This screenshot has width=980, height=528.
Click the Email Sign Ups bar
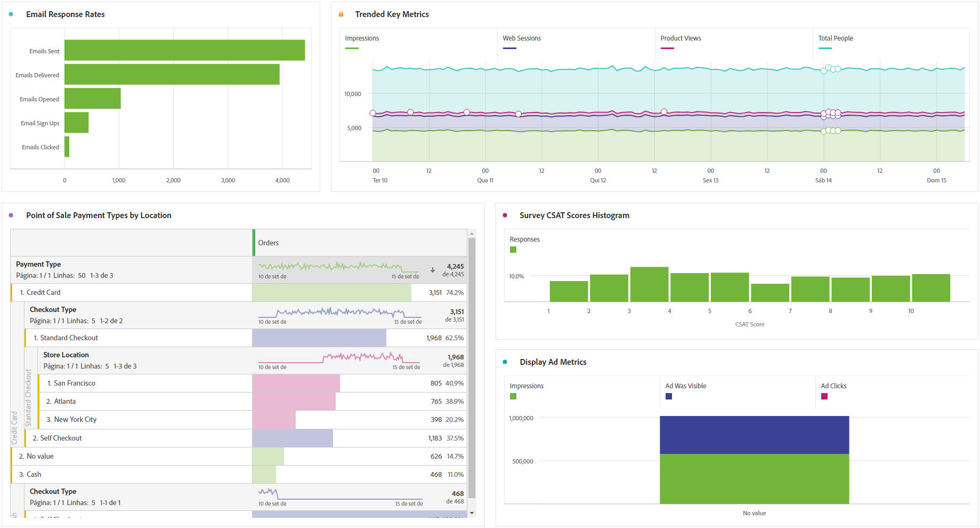click(77, 122)
